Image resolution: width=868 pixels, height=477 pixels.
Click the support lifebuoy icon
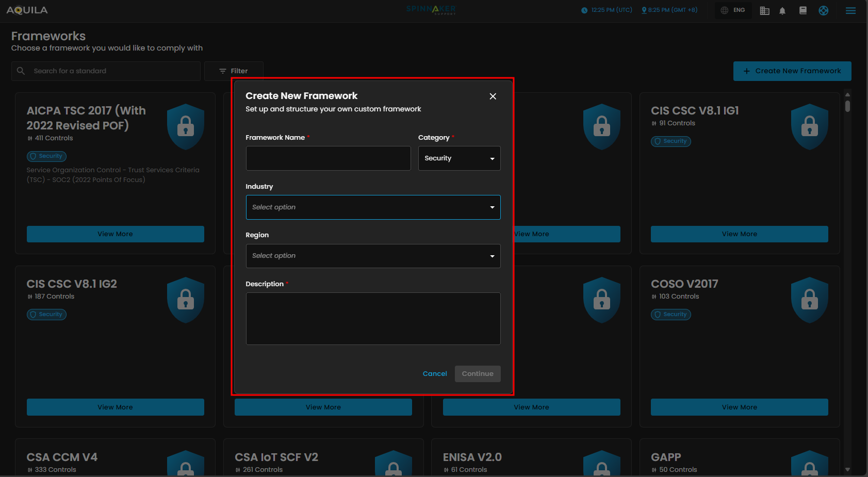point(823,10)
